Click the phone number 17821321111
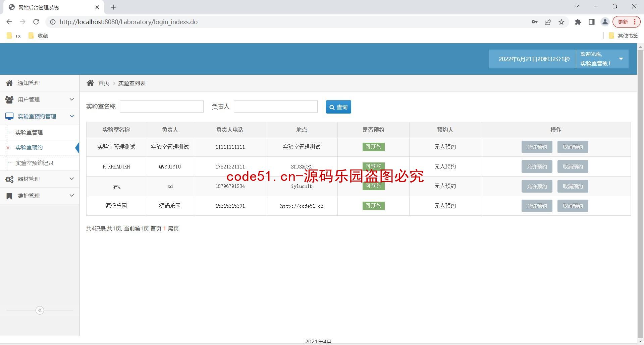This screenshot has width=644, height=345. coord(230,167)
